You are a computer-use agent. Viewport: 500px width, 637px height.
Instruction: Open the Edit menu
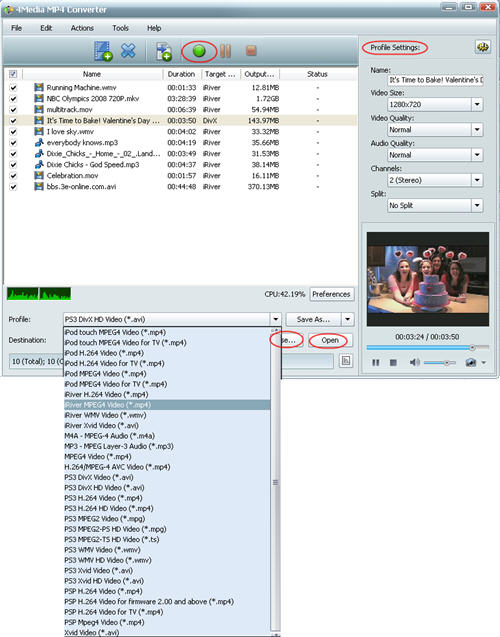click(x=46, y=28)
